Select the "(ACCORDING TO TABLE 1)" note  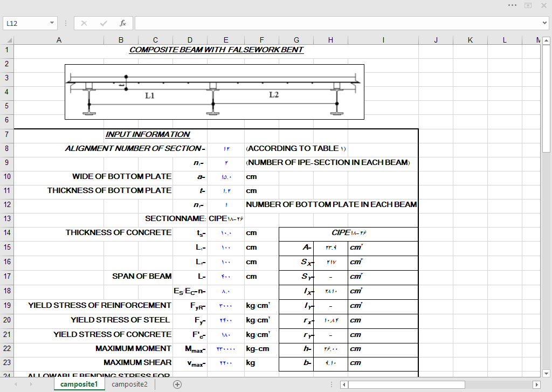pos(296,149)
